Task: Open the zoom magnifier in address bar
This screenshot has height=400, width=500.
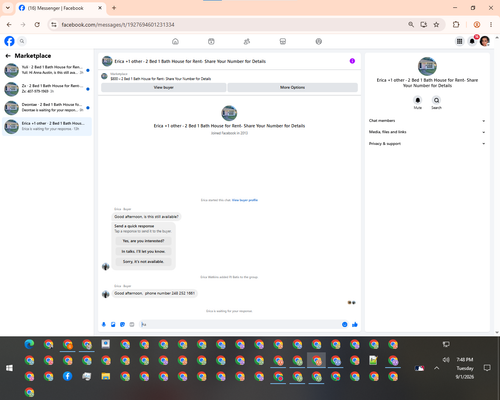Action: click(x=411, y=25)
